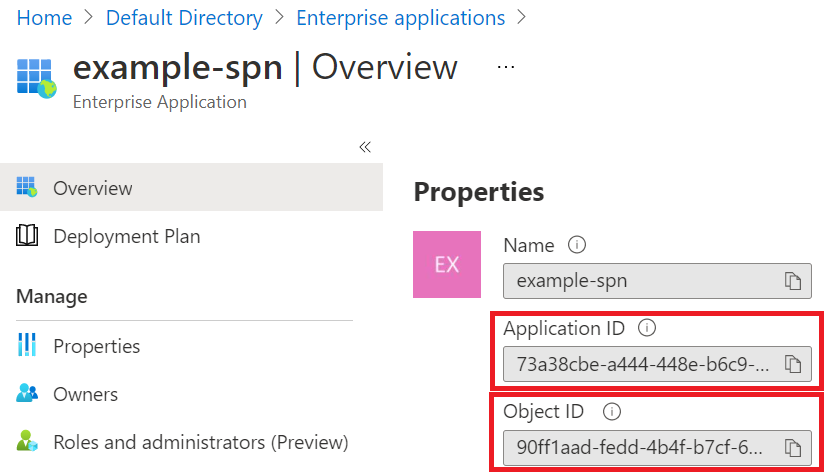
Task: Open Enterprise applications breadcrumb link
Action: tap(401, 18)
